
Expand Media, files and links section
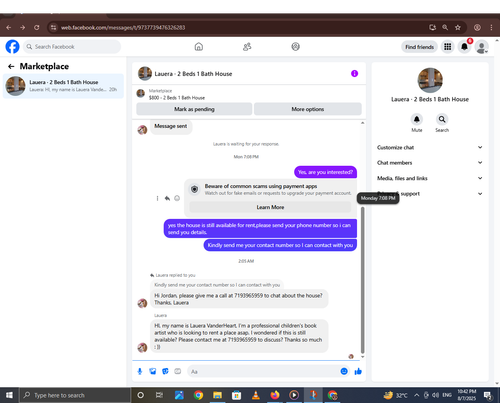point(430,178)
